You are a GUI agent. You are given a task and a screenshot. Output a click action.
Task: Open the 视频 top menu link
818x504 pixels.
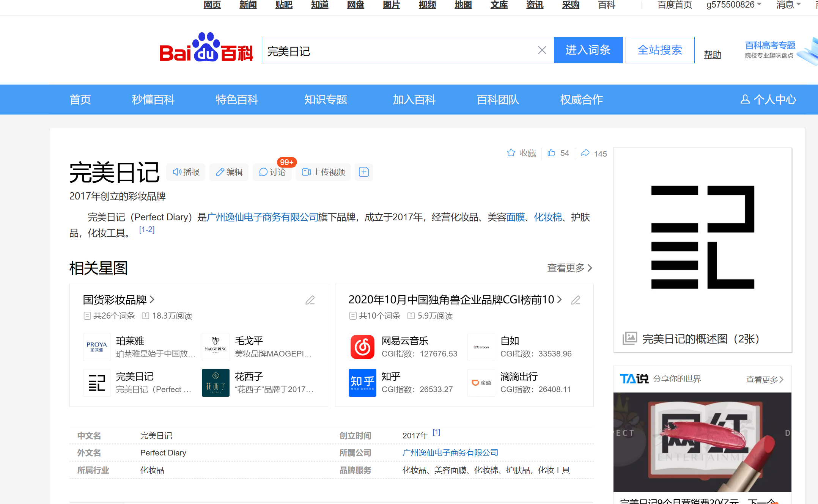427,5
